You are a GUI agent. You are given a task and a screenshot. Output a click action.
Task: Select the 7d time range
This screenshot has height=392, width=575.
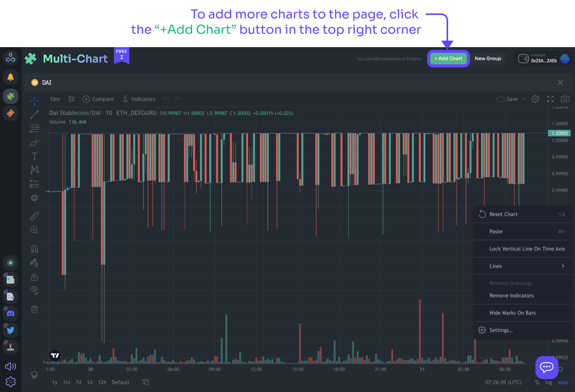point(78,382)
